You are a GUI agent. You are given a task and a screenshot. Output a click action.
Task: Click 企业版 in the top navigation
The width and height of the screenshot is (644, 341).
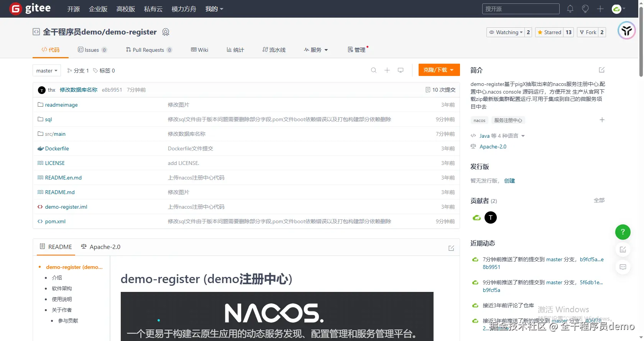coord(98,9)
